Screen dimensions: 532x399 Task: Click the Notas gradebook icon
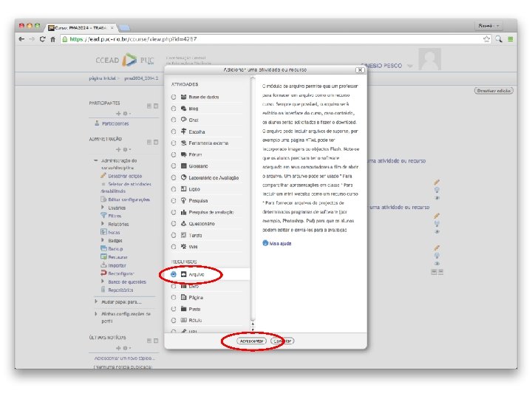[103, 232]
